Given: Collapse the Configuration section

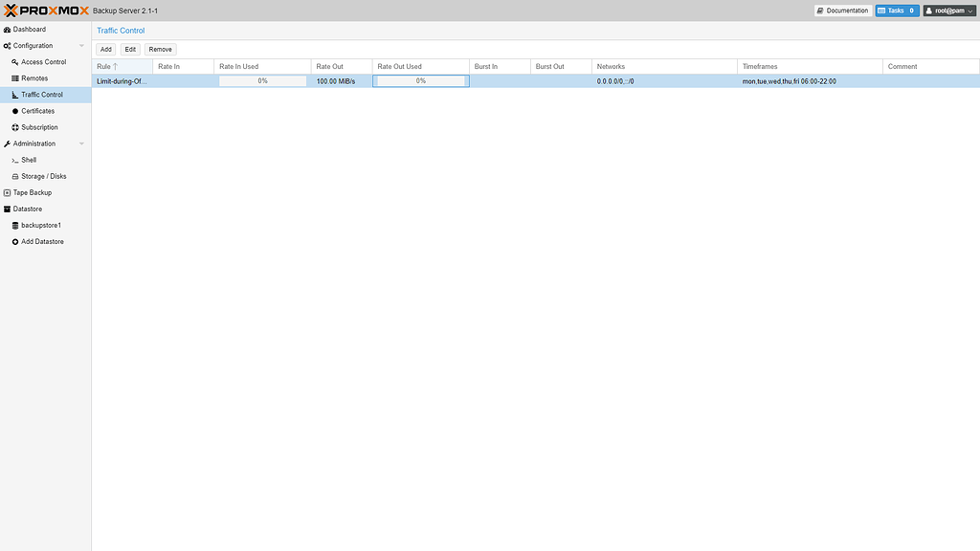Looking at the screenshot, I should [x=81, y=45].
